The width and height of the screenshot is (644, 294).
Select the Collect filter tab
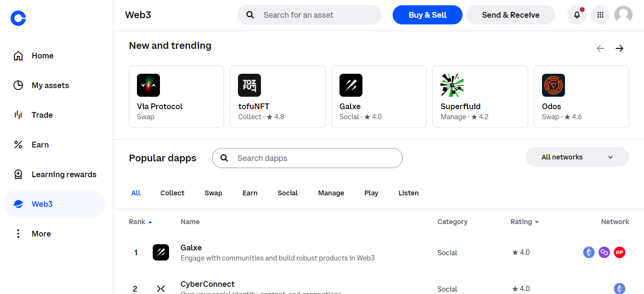[x=172, y=192]
